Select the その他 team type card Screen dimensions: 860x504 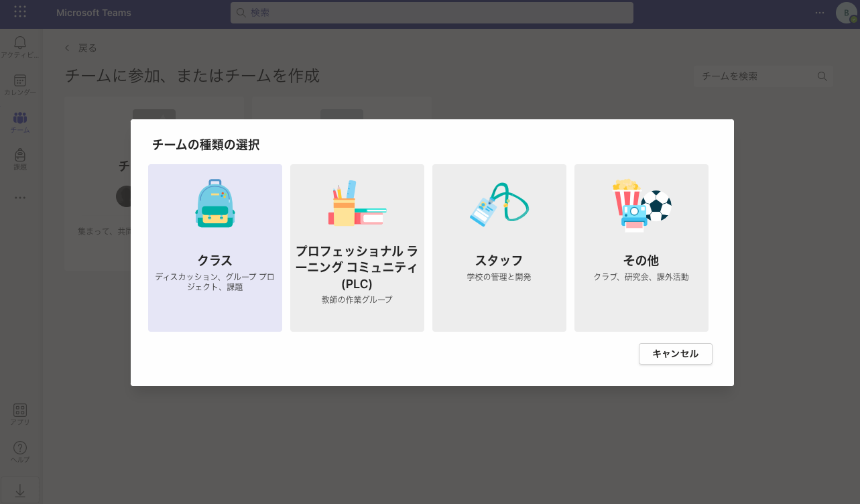(x=641, y=247)
